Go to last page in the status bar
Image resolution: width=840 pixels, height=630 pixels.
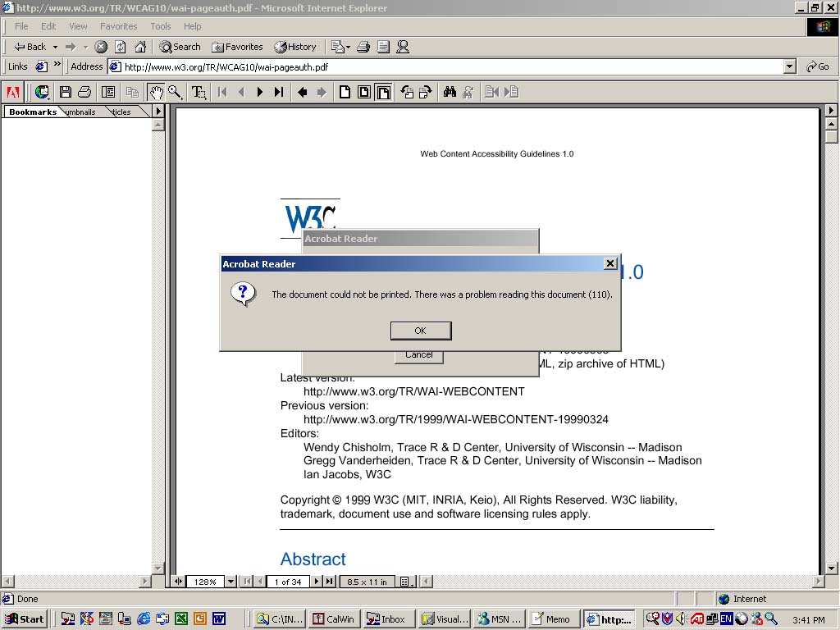[x=330, y=582]
